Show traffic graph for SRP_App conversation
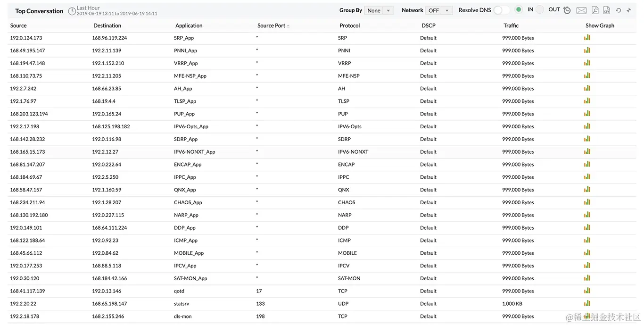 586,37
